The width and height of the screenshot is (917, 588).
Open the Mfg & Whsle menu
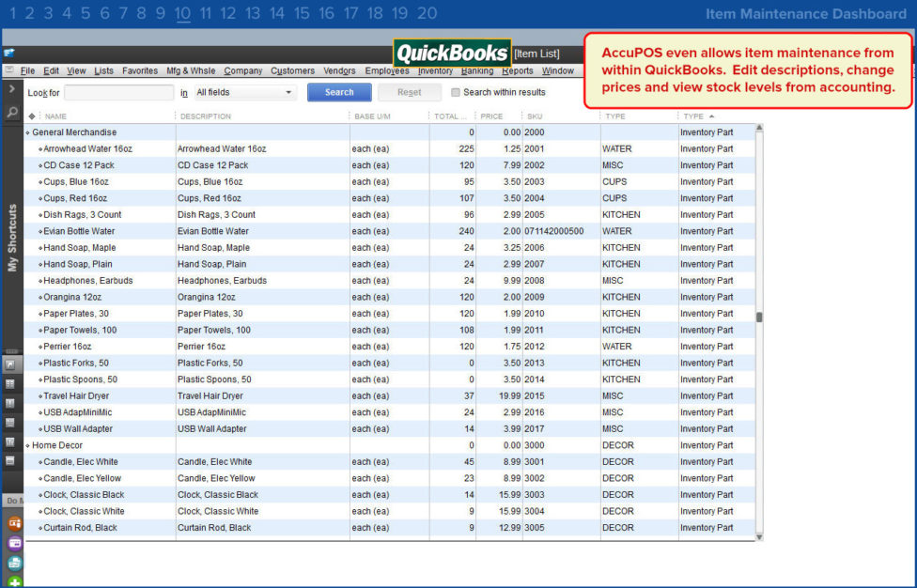pyautogui.click(x=191, y=70)
